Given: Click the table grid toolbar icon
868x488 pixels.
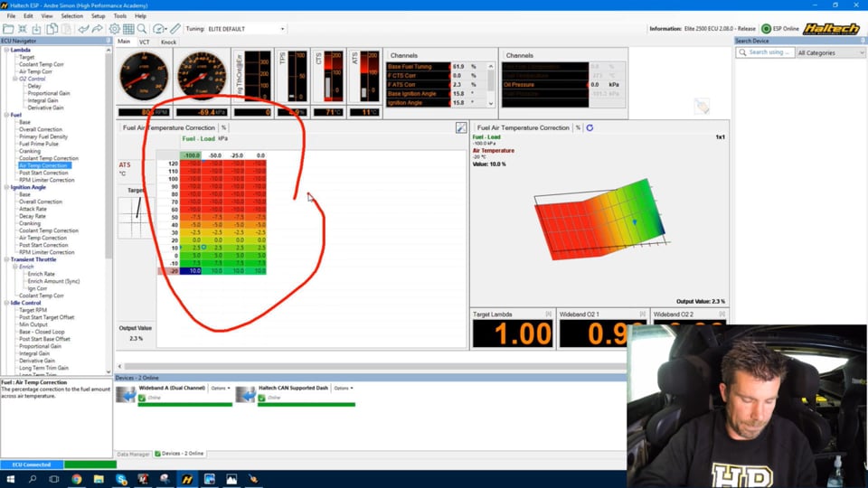Looking at the screenshot, I should click(128, 29).
